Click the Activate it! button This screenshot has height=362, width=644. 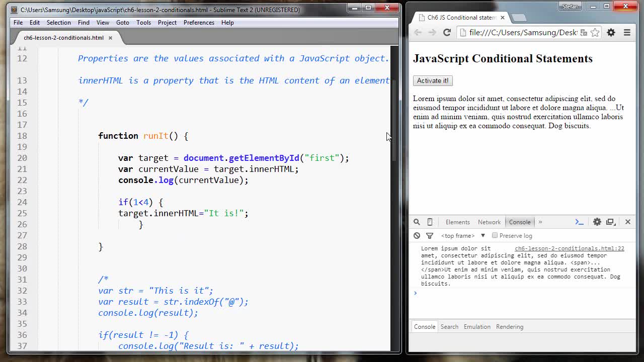(x=433, y=80)
